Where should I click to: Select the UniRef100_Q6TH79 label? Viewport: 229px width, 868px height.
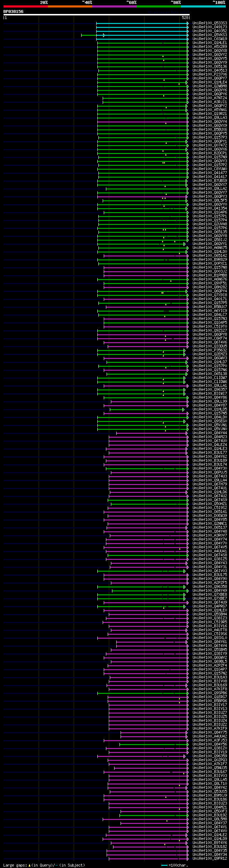tap(210, 484)
